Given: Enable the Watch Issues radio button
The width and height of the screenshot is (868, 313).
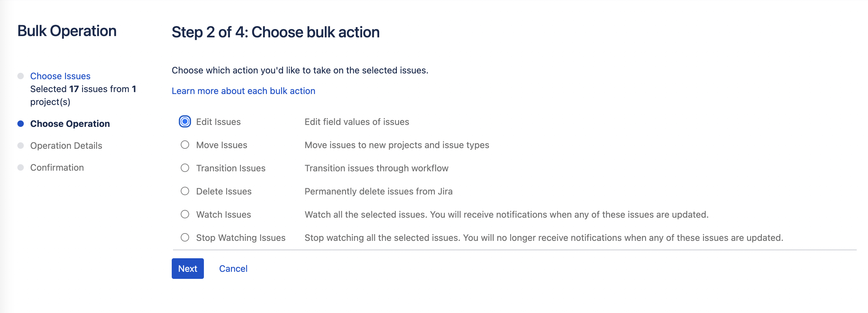Looking at the screenshot, I should coord(185,214).
